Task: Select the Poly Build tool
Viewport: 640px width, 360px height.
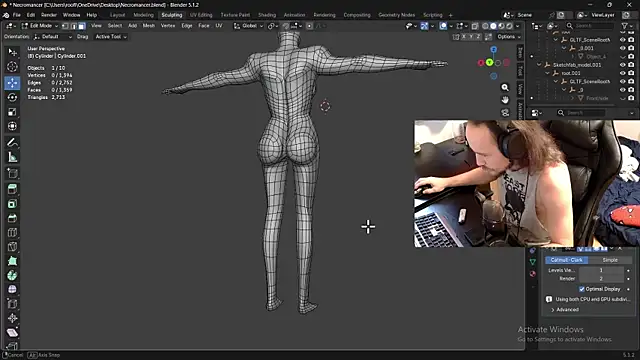Action: pyautogui.click(x=12, y=261)
